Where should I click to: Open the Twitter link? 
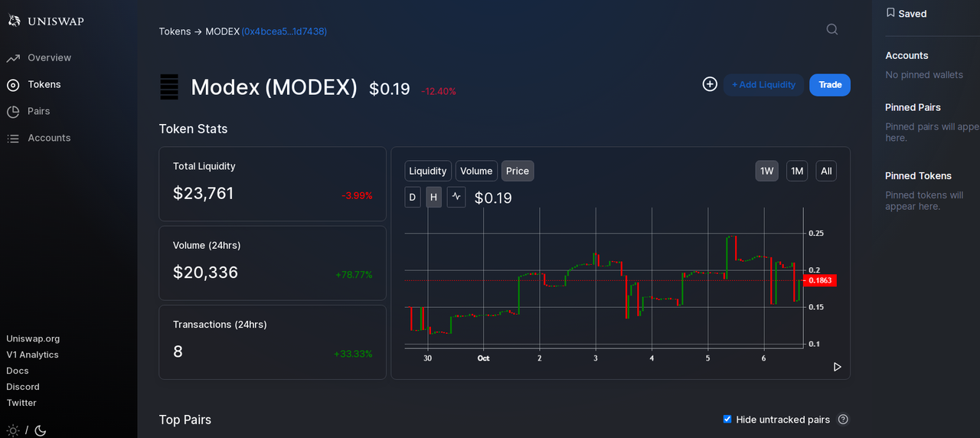tap(21, 403)
